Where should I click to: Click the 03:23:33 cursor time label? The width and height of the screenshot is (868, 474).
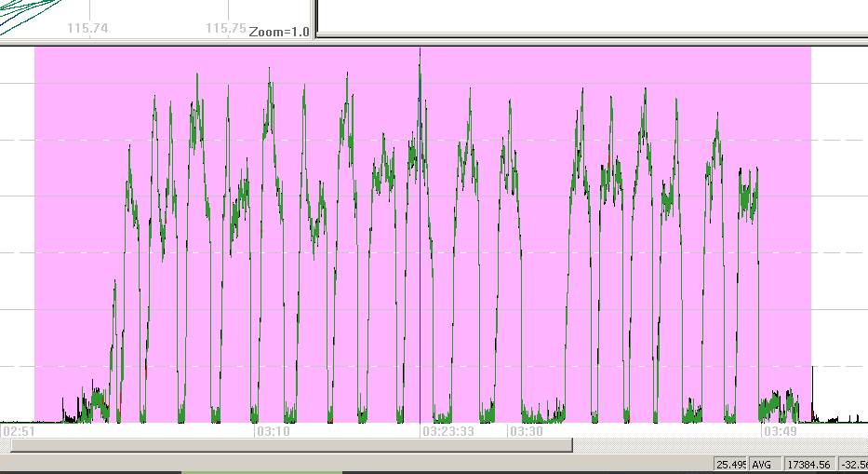click(x=447, y=431)
